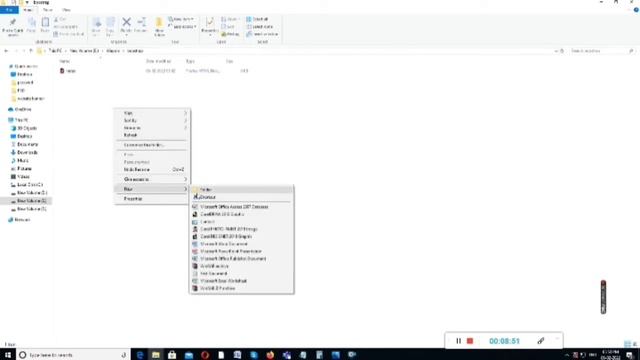Click This PC in the address breadcrumb

[55, 51]
